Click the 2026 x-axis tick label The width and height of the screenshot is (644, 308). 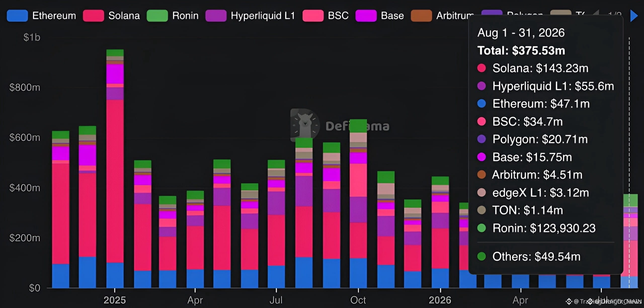coord(440,300)
